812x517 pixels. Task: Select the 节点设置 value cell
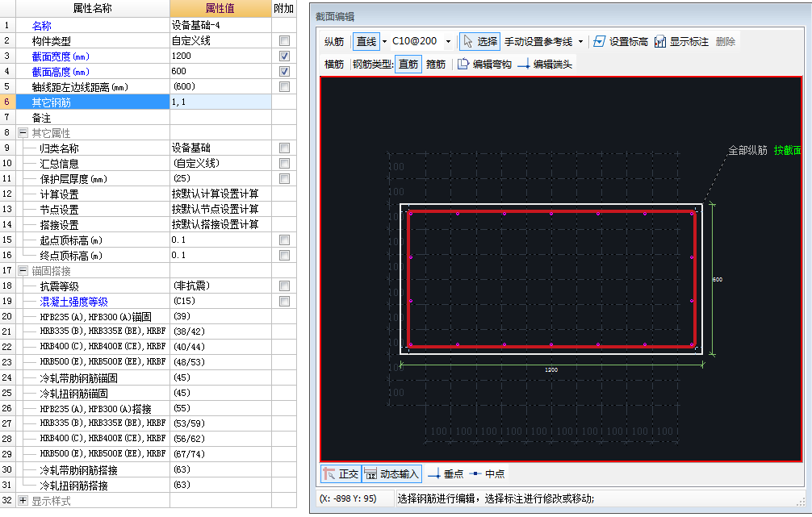(220, 209)
